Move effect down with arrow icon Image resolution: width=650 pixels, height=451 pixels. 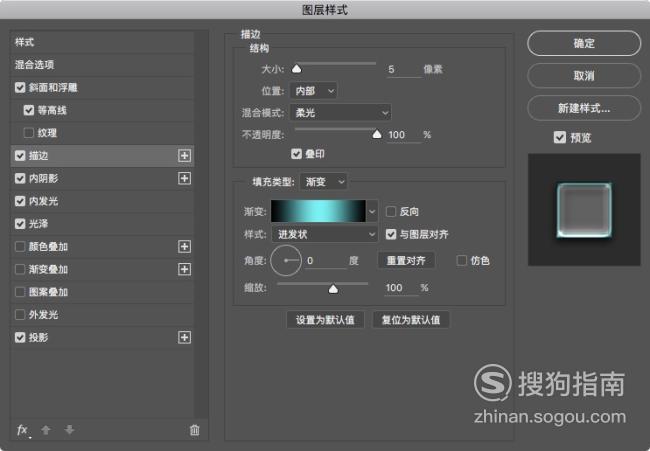(x=69, y=430)
